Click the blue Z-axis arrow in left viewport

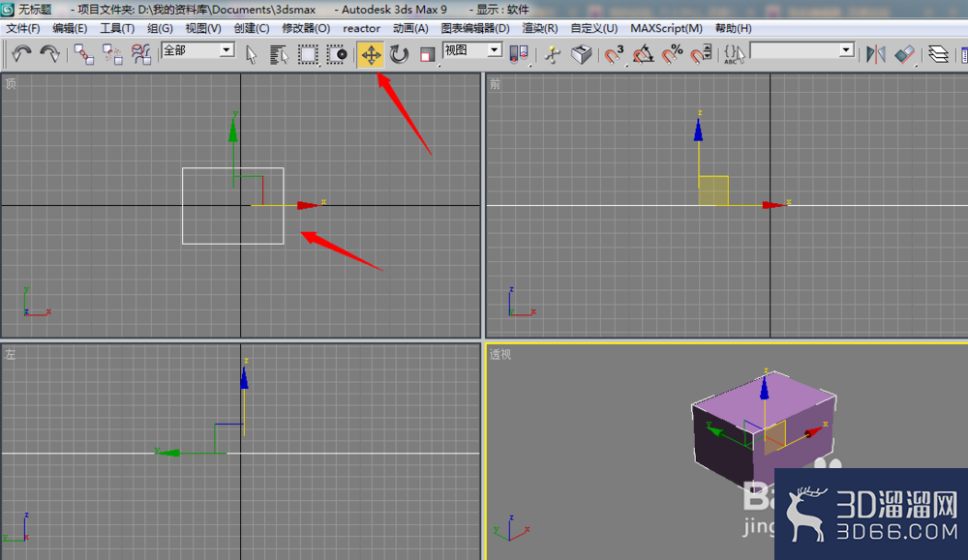coord(245,378)
